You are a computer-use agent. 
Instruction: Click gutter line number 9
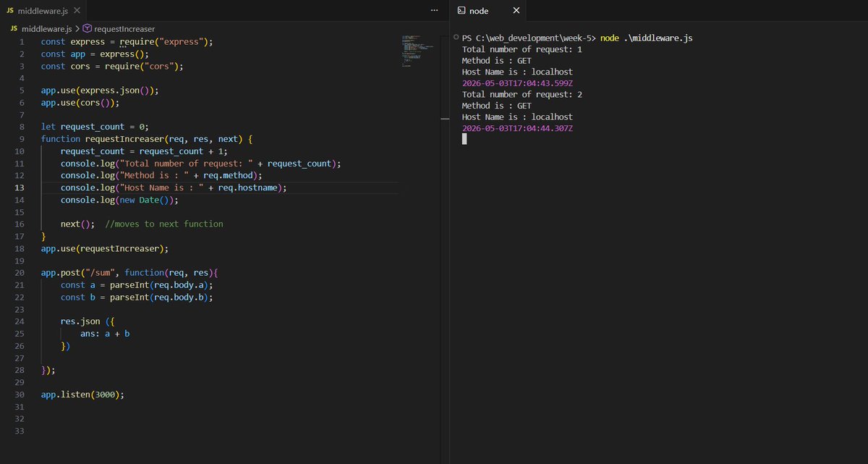[22, 139]
